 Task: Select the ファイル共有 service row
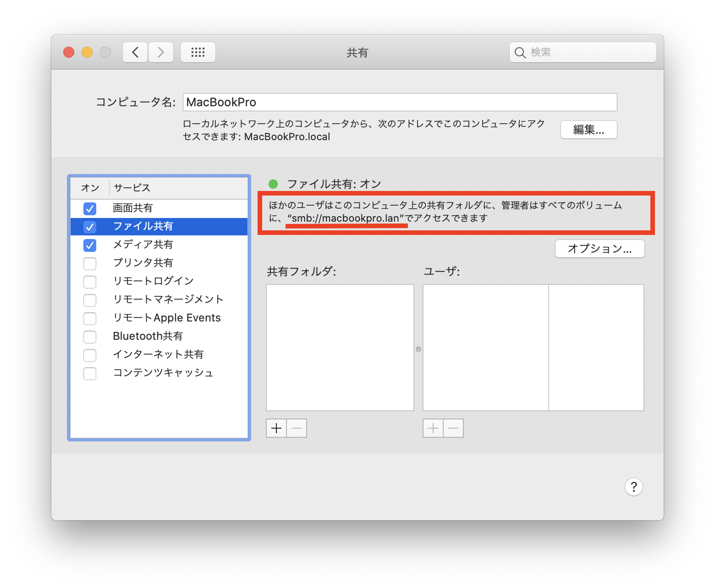click(x=159, y=227)
